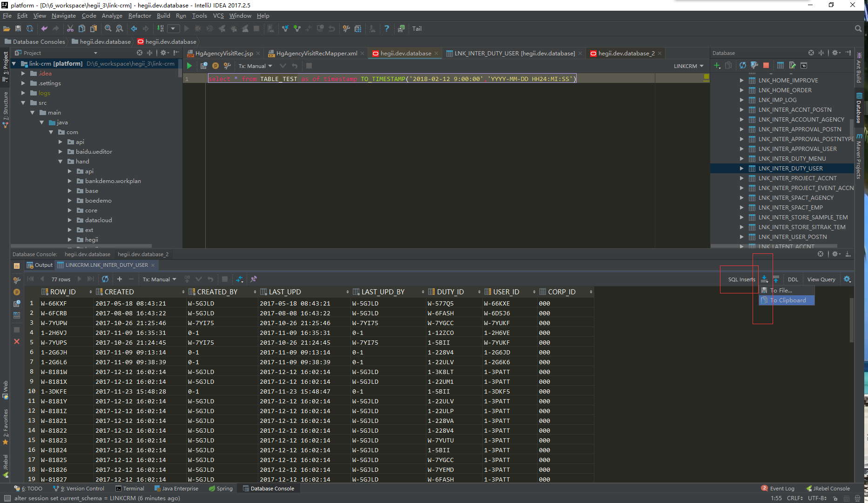Screen dimensions: 868x503
Task: Reload the result grid page
Action: [105, 279]
